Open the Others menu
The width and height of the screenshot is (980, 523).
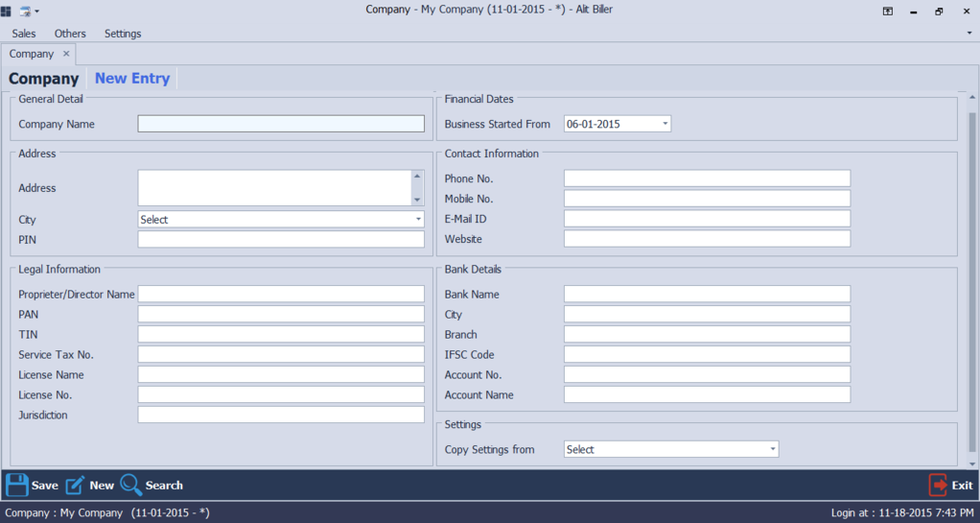[70, 34]
